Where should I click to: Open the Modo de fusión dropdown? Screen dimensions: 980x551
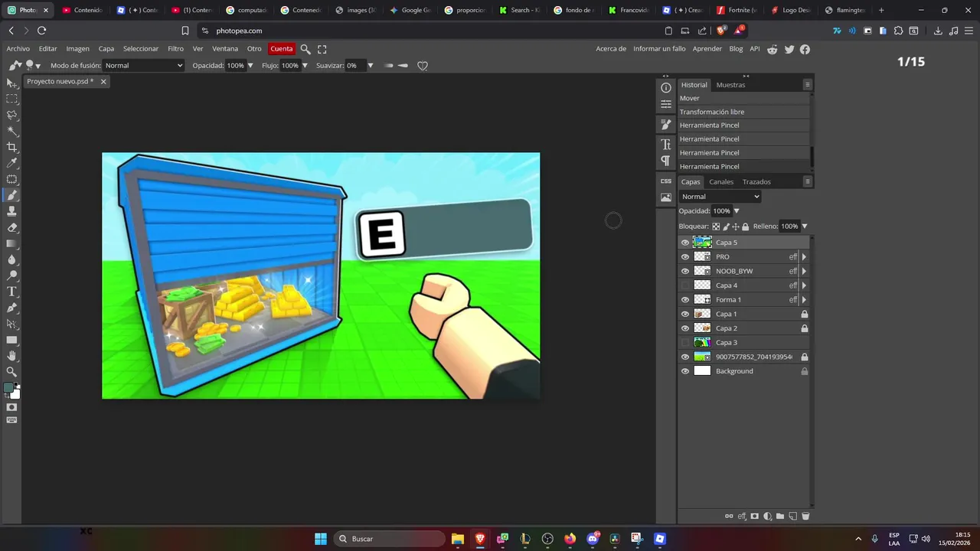tap(144, 66)
